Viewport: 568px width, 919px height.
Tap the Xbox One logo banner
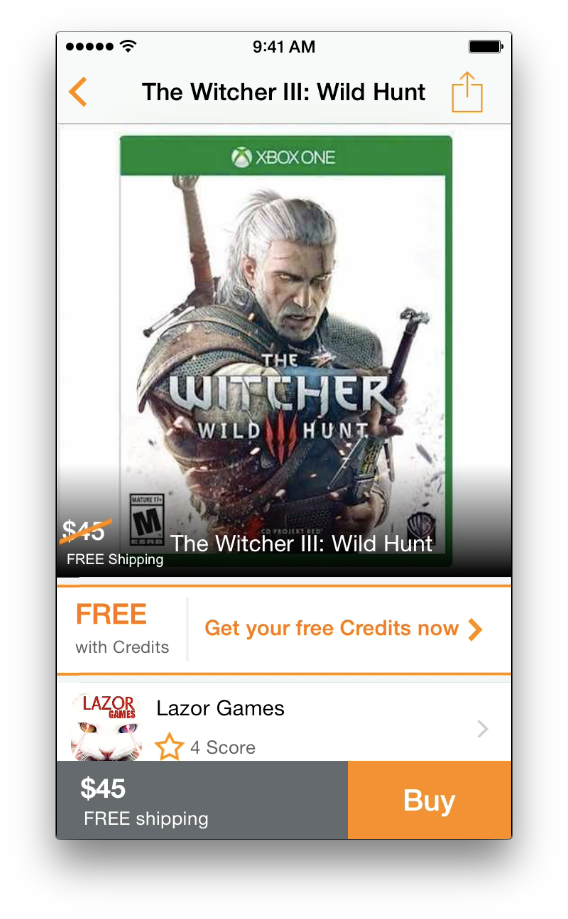tap(285, 156)
